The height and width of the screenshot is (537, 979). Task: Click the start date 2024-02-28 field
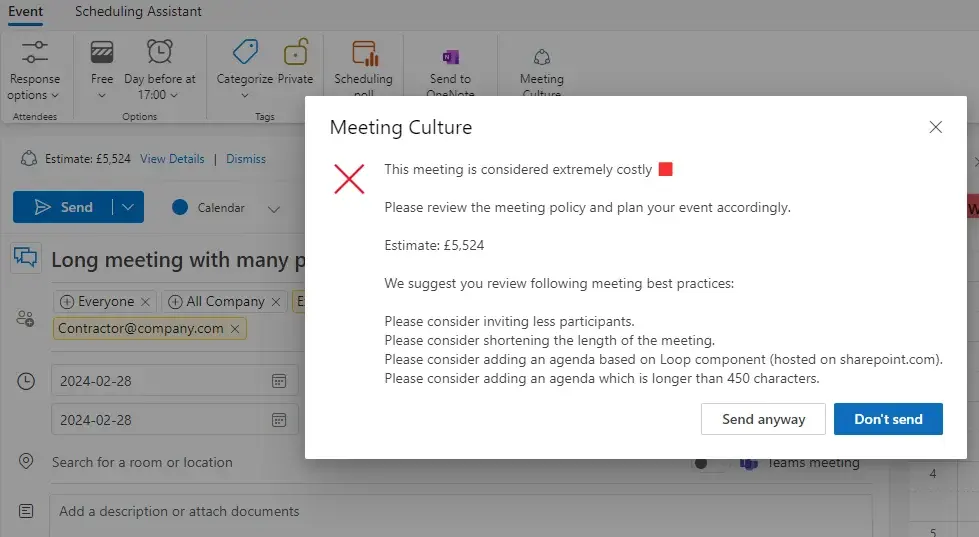click(175, 381)
